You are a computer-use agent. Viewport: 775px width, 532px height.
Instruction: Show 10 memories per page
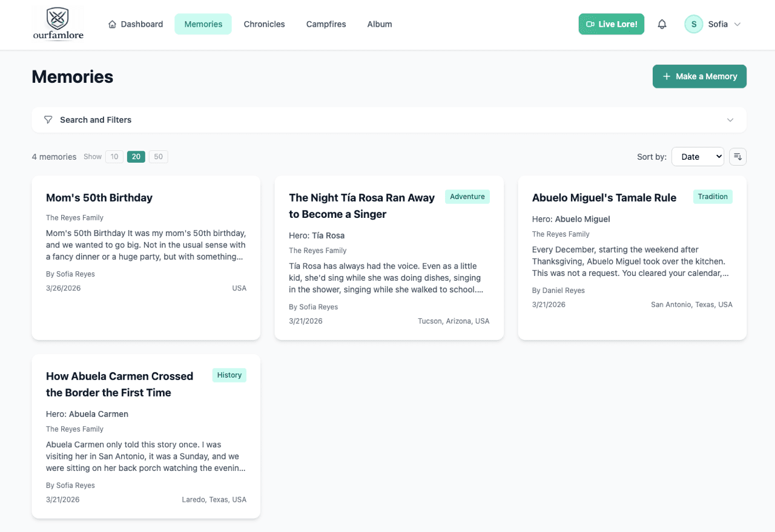click(x=114, y=157)
